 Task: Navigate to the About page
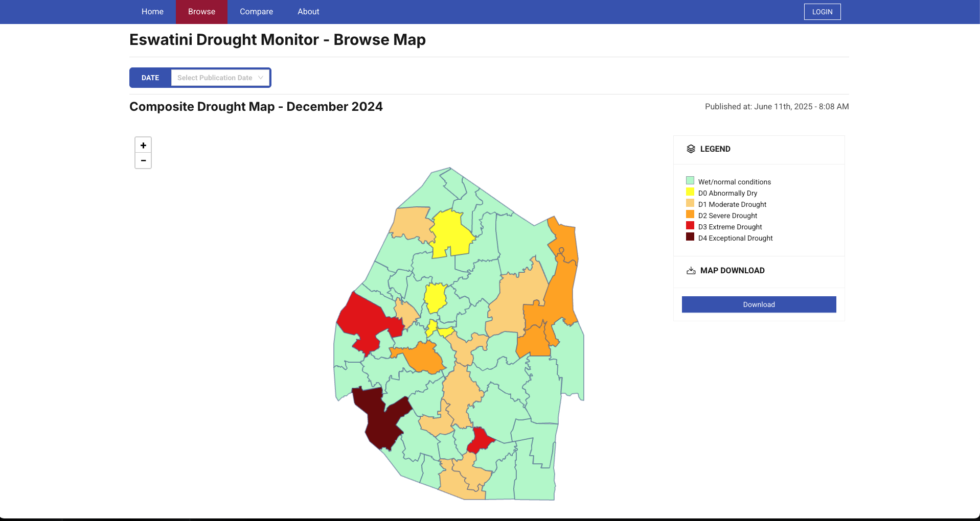[x=308, y=12]
